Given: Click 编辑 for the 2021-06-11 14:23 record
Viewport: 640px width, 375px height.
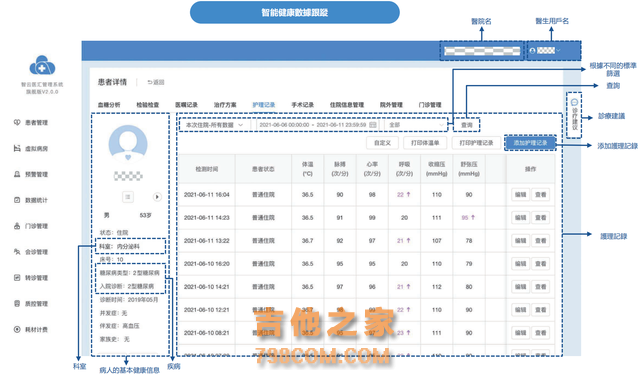Looking at the screenshot, I should pyautogui.click(x=520, y=217).
